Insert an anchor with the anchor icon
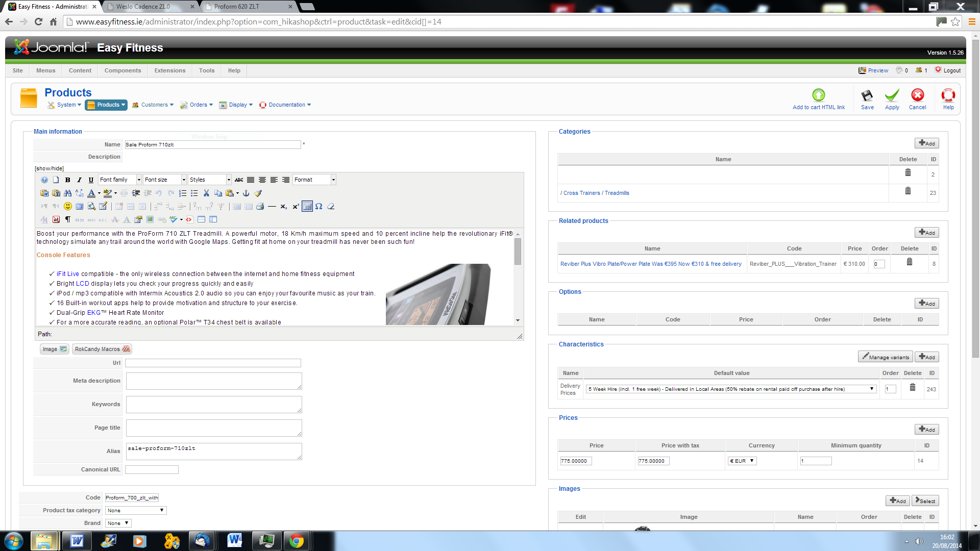 click(246, 193)
